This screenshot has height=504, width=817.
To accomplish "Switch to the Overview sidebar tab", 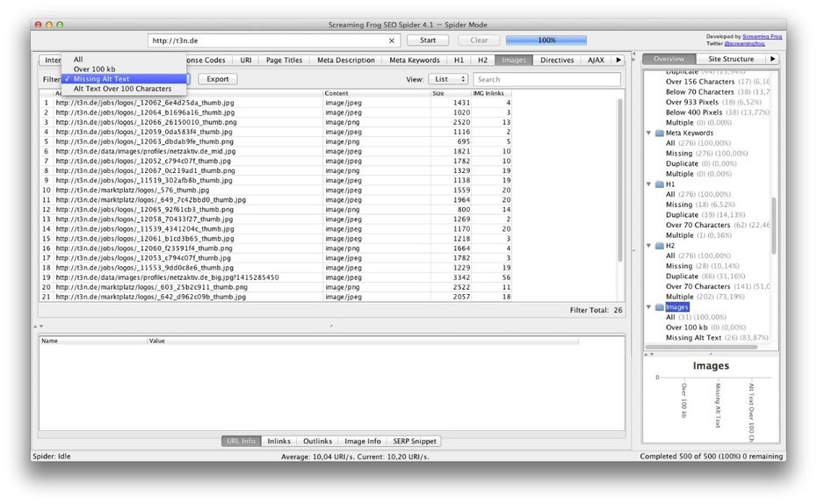I will (x=669, y=59).
